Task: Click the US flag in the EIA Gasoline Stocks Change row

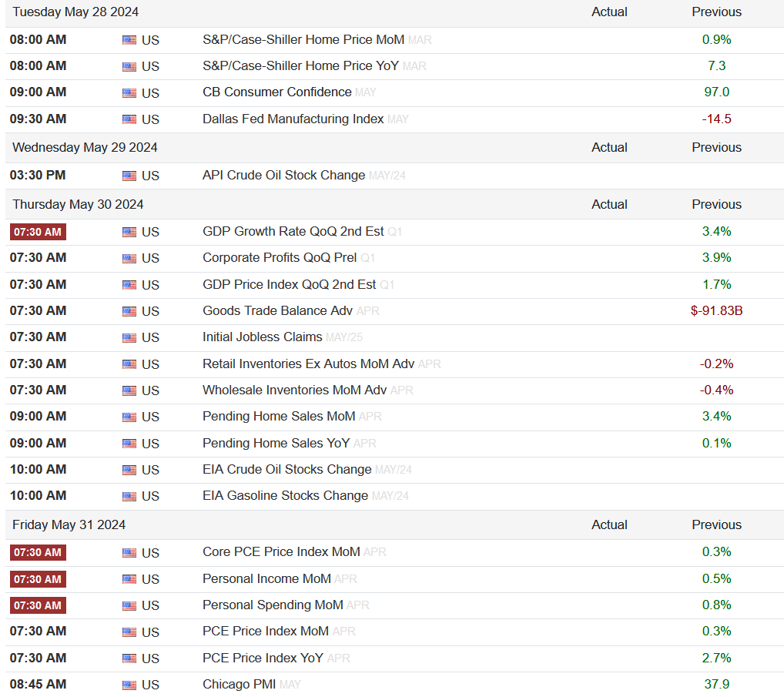Action: click(129, 497)
